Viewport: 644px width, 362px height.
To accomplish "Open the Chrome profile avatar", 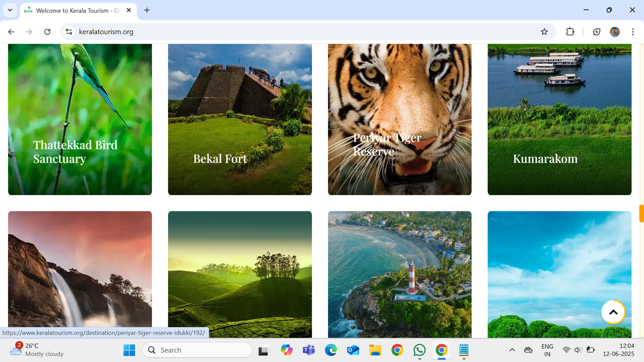I will click(x=614, y=32).
